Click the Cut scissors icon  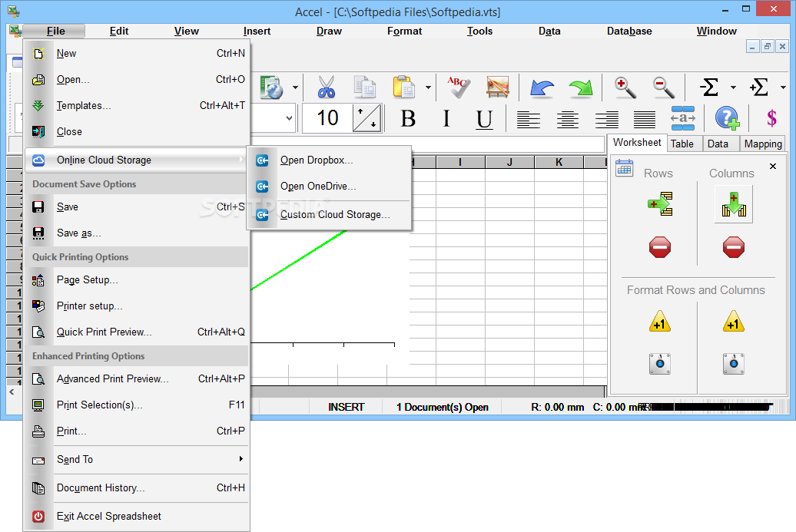[327, 88]
